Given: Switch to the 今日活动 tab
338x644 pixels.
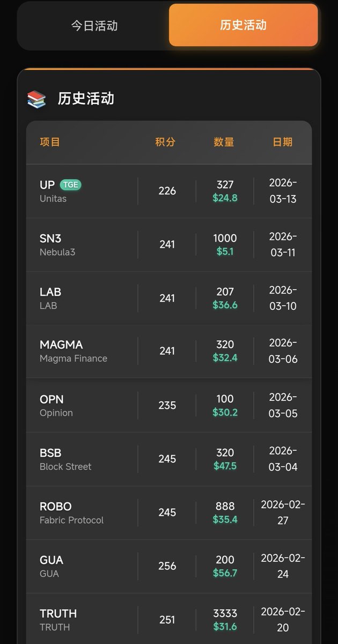Looking at the screenshot, I should [x=94, y=26].
